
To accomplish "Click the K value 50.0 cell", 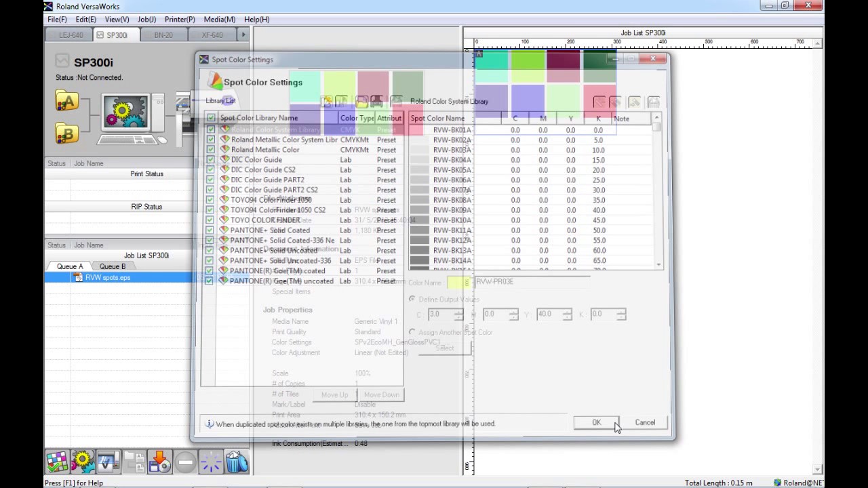I will [597, 230].
